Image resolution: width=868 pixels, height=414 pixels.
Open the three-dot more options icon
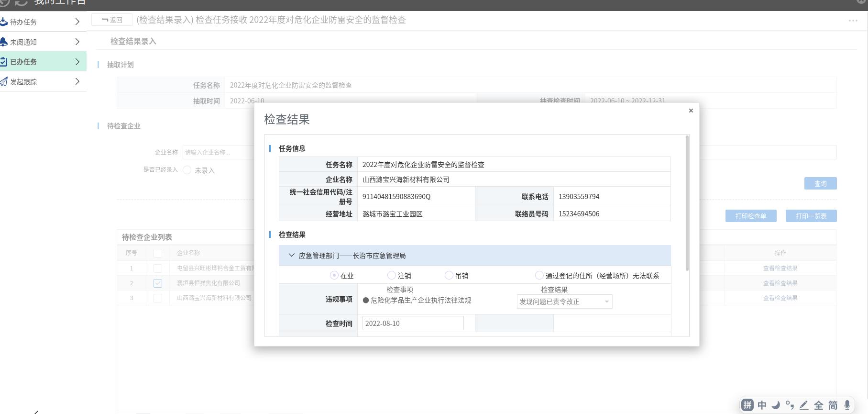pyautogui.click(x=853, y=20)
